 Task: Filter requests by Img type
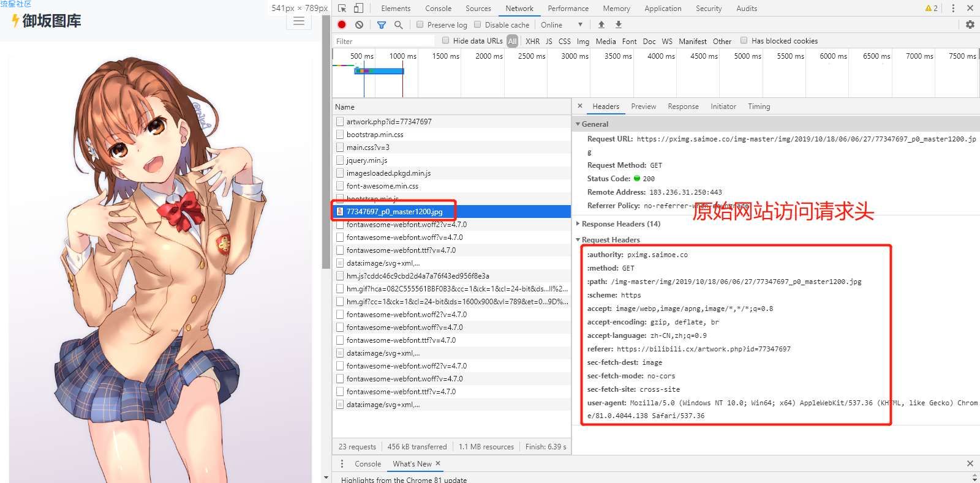pos(583,41)
